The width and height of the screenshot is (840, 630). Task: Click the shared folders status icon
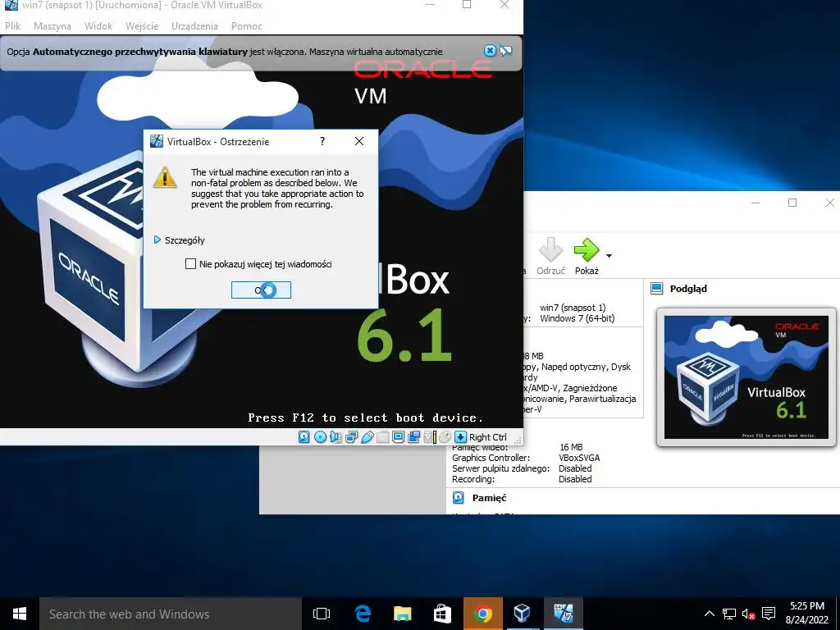pos(382,437)
